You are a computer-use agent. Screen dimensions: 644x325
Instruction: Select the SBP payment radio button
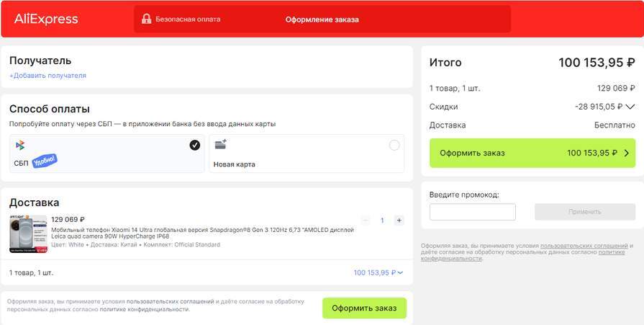click(x=195, y=146)
